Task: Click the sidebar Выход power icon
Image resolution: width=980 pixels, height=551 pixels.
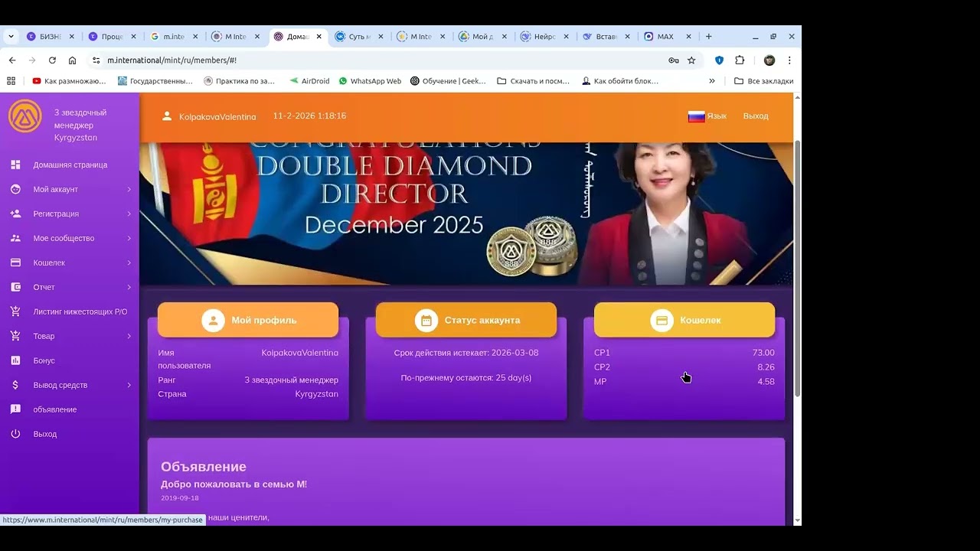Action: tap(15, 434)
